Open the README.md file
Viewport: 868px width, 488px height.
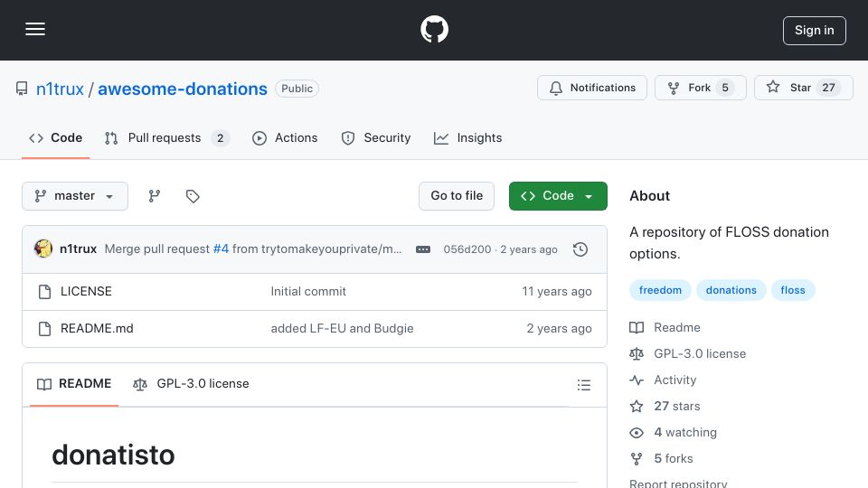(97, 329)
